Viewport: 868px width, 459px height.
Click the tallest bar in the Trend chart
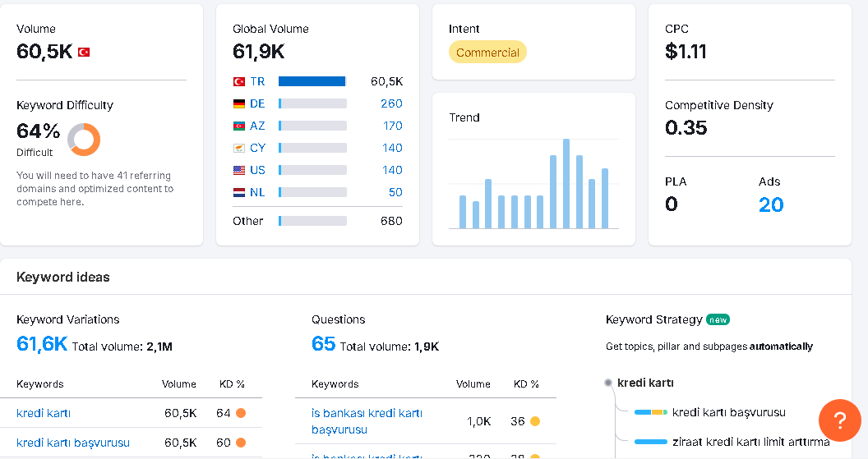point(566,184)
